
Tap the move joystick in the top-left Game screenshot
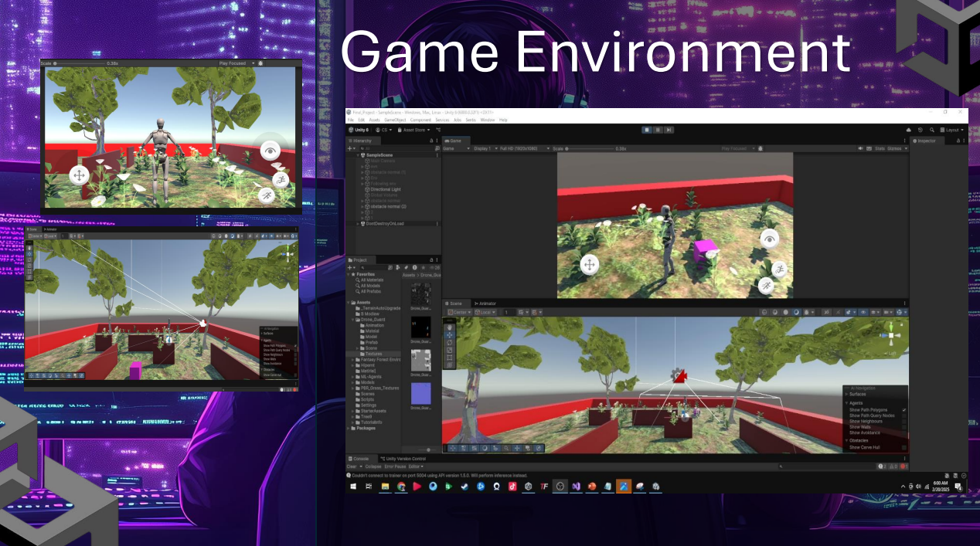78,175
